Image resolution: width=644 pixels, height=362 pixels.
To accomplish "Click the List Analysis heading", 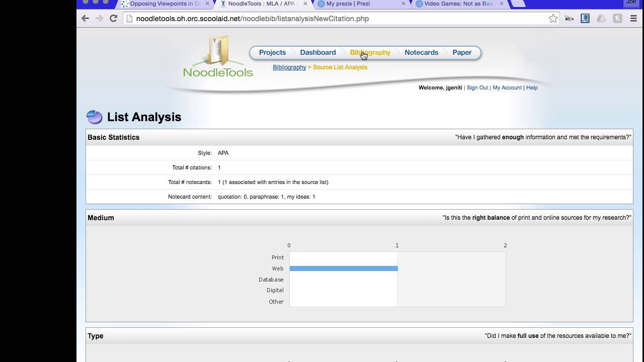I will [144, 117].
